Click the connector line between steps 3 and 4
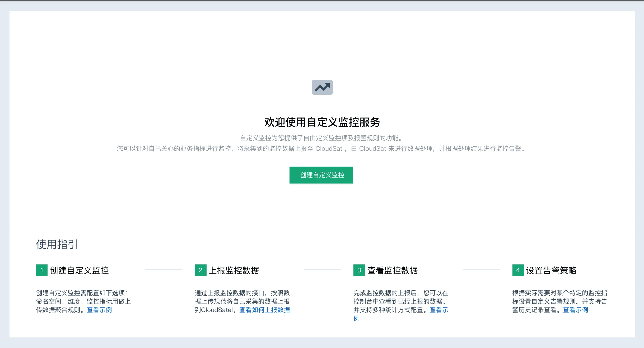Screen dimensions: 644x348 (481, 269)
